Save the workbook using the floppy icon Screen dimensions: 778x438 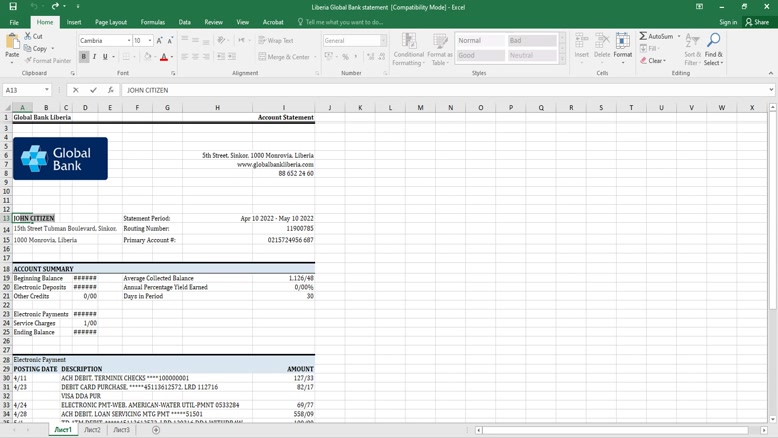click(13, 7)
